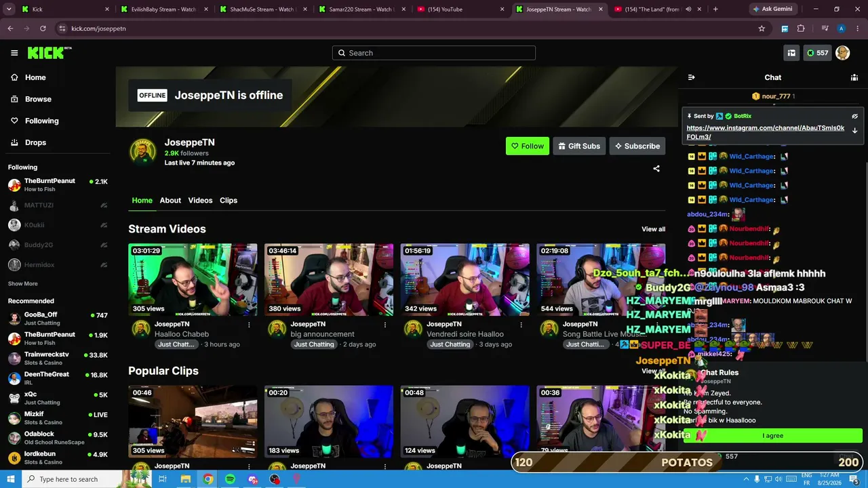
Task: Click the Gift Subs button
Action: coord(579,146)
